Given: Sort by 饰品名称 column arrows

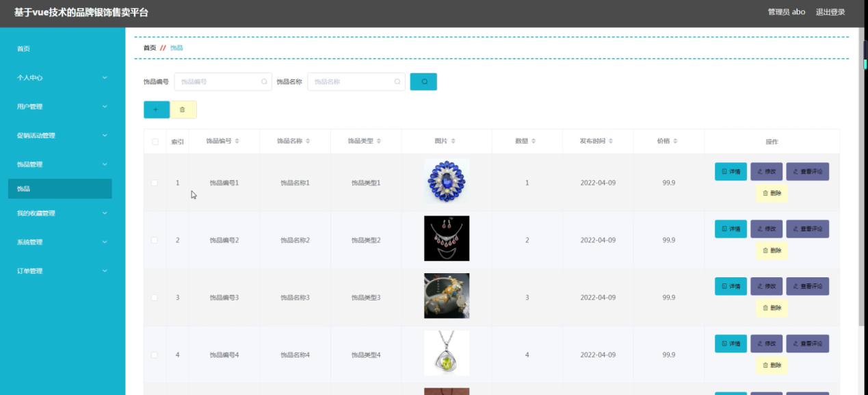Looking at the screenshot, I should click(308, 141).
